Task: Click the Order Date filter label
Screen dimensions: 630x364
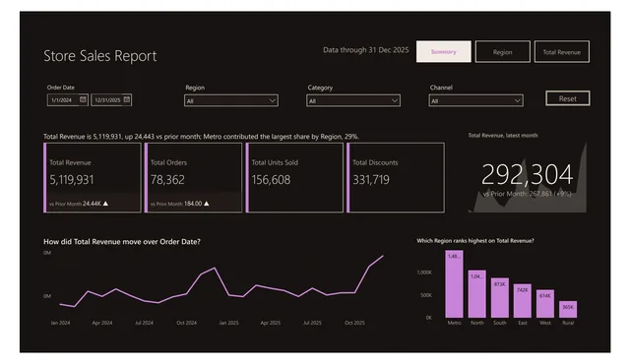Action: click(61, 88)
